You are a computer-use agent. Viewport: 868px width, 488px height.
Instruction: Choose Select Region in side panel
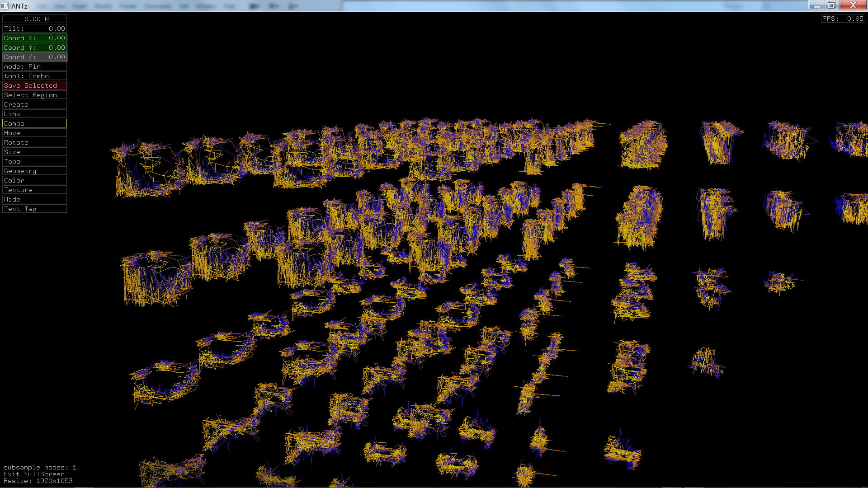coord(34,95)
